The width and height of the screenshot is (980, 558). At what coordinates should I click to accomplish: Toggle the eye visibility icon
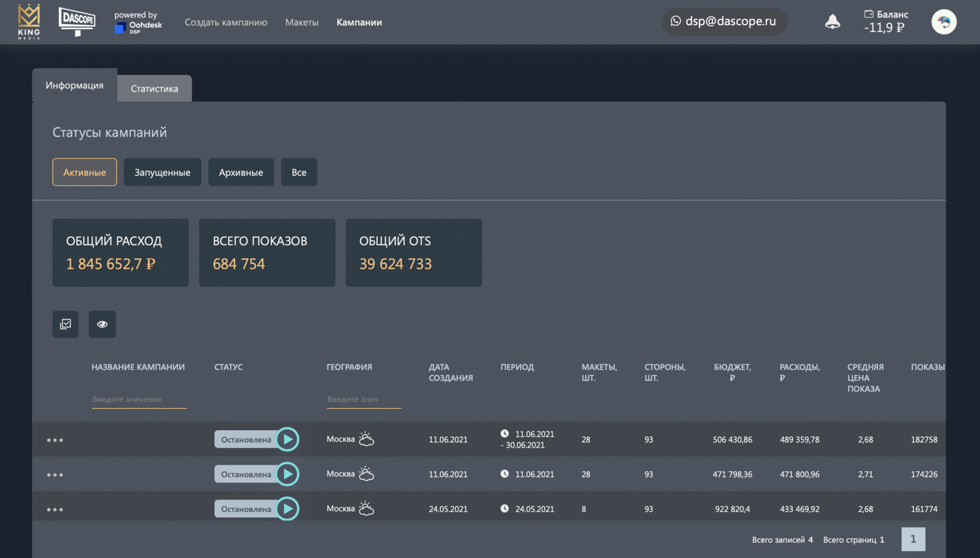coord(102,324)
